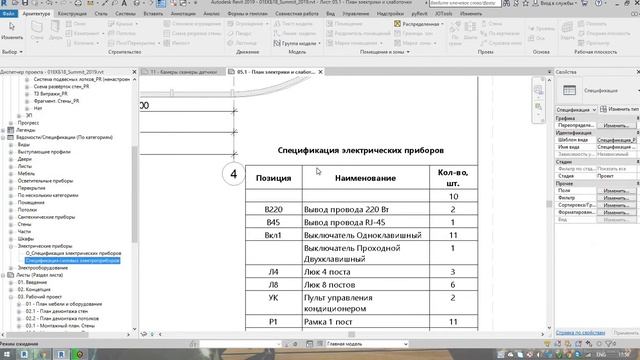Image resolution: width=640 pixels, height=360 pixels.
Task: Click the 'Выключатель Одноклавишный' table cell
Action: 366,235
